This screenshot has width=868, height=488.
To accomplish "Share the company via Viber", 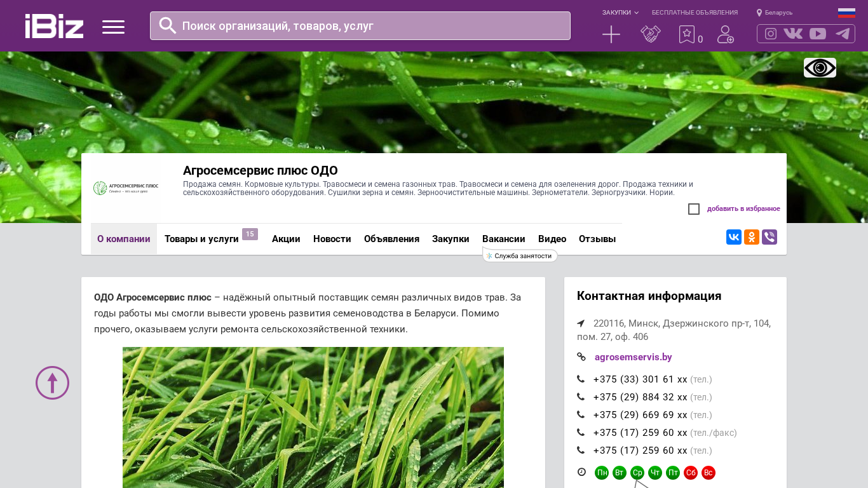I will (770, 237).
